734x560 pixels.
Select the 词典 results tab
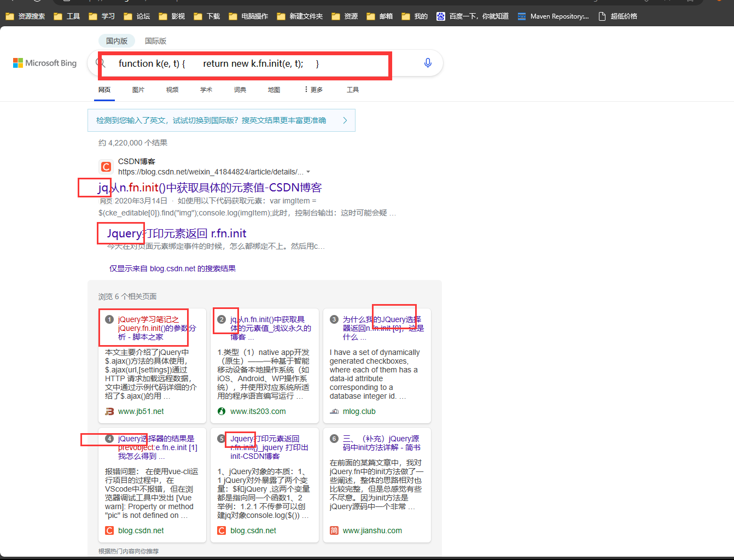tap(240, 90)
